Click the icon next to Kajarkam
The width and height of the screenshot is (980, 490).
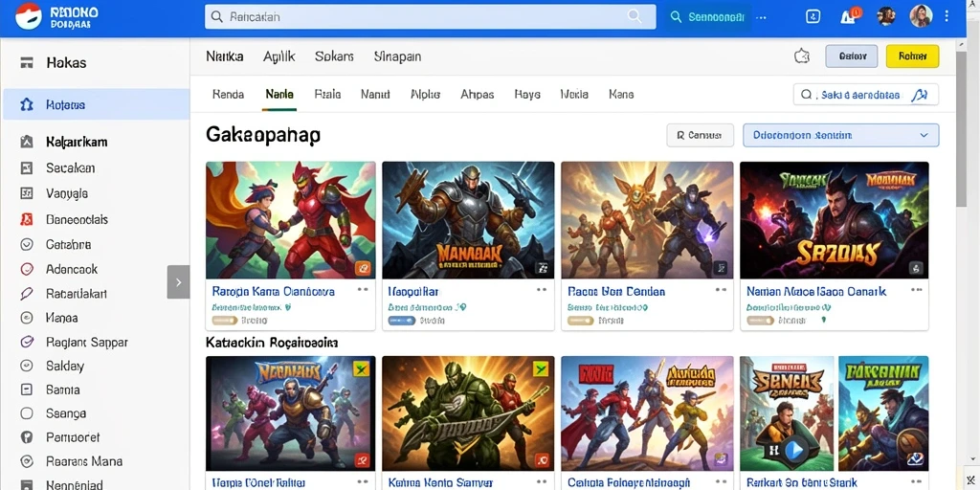click(x=26, y=142)
